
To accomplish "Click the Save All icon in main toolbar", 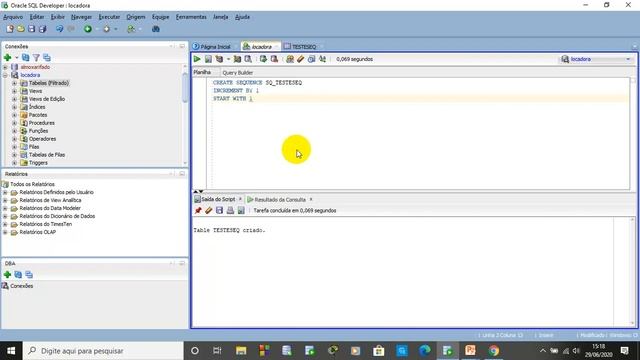I will 42,29.
